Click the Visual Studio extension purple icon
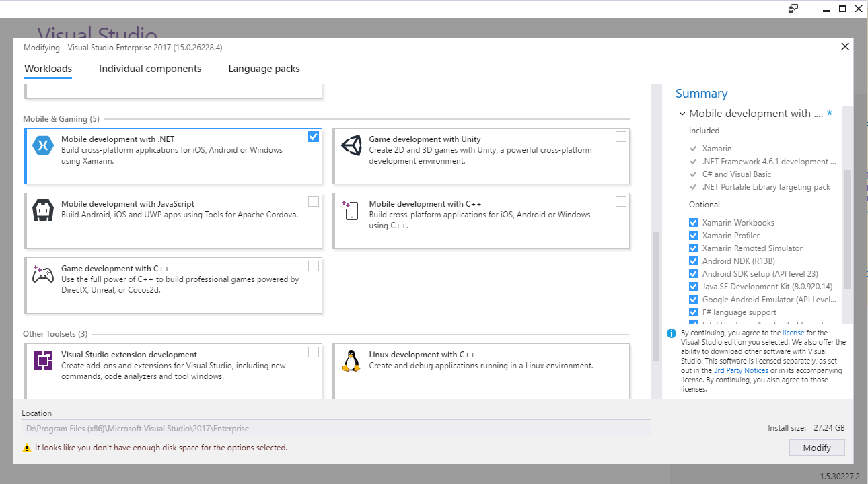This screenshot has height=484, width=868. pyautogui.click(x=43, y=361)
